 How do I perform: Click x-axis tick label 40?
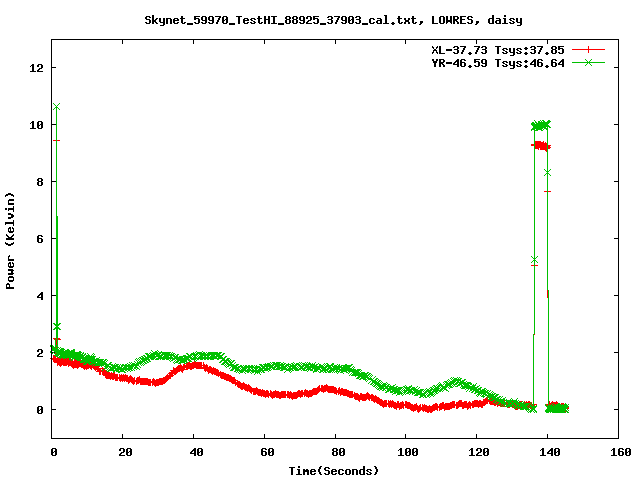pos(196,452)
